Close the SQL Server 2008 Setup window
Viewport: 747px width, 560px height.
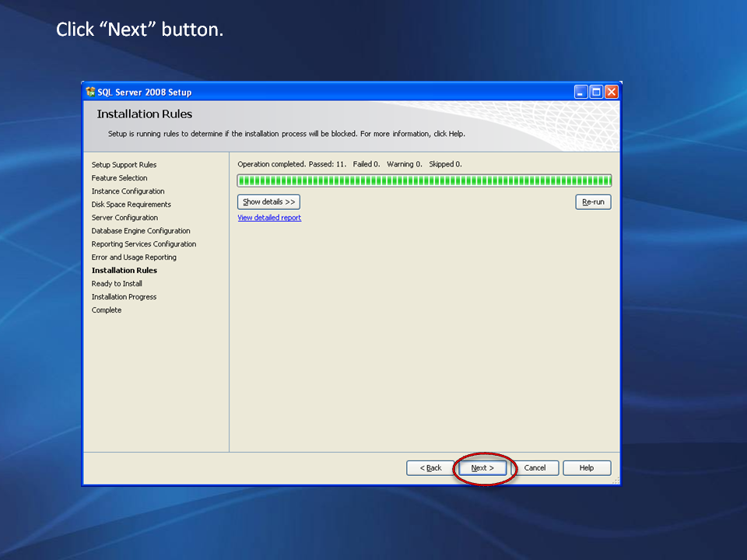tap(612, 92)
